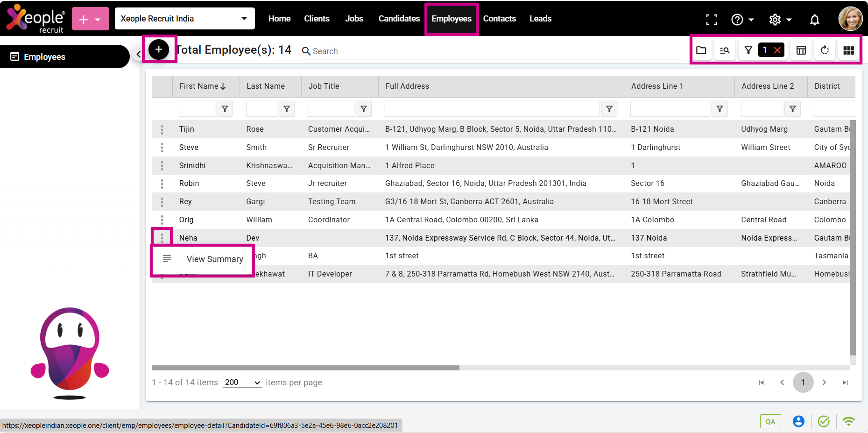Open the Candidates tab

pyautogui.click(x=399, y=19)
